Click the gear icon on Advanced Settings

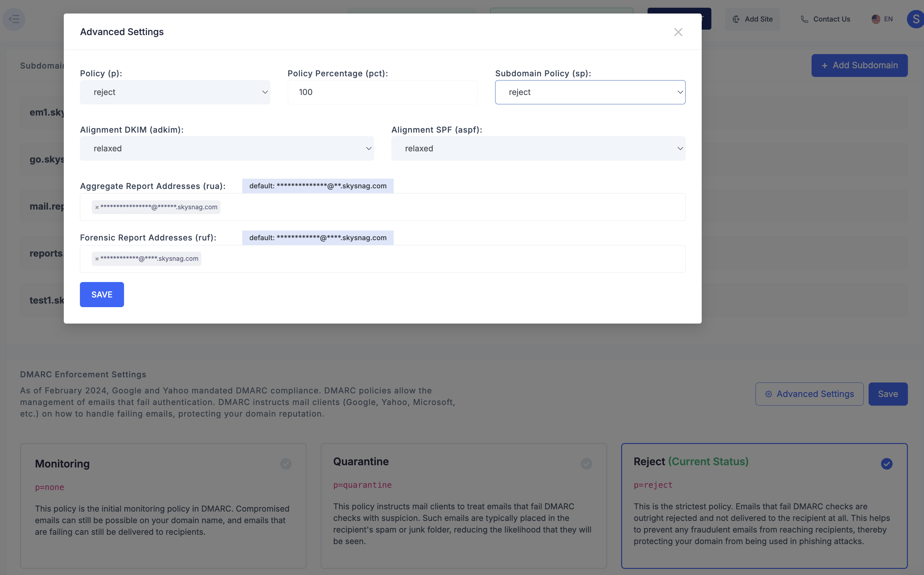click(768, 394)
